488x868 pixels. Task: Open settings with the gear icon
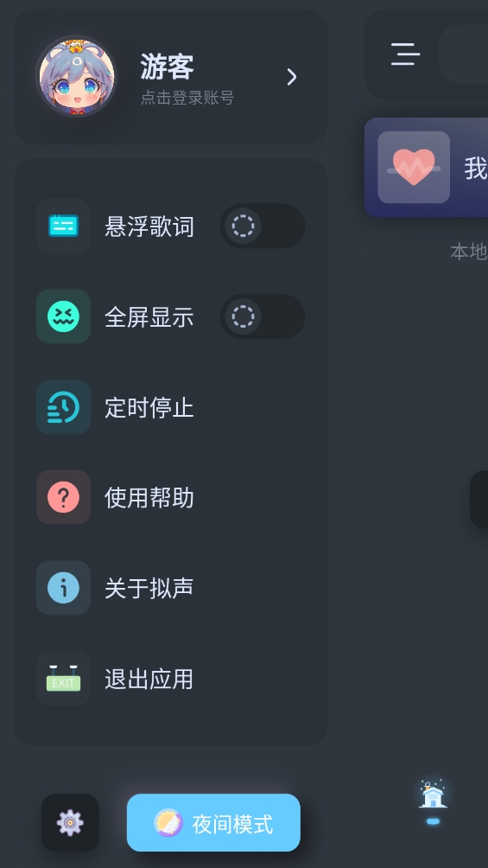pos(70,822)
